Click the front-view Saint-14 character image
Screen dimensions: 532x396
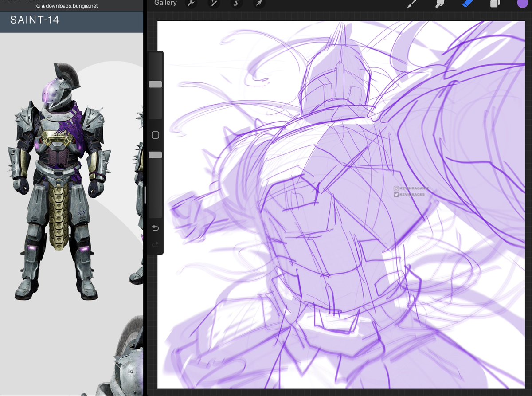(59, 181)
